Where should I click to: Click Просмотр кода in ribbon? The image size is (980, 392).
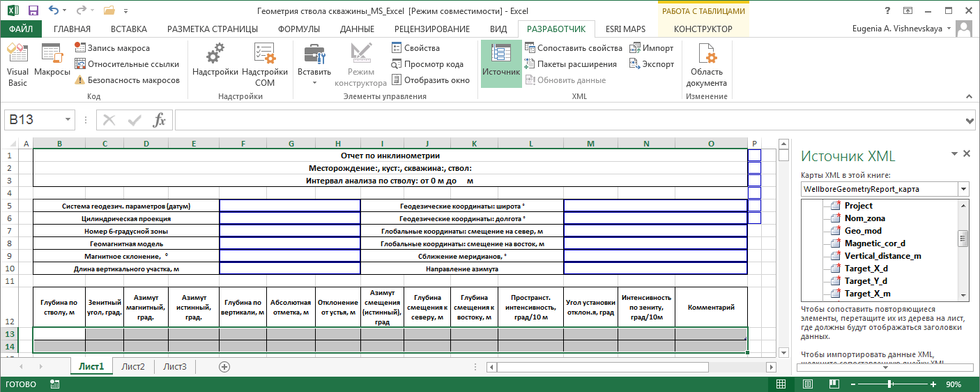(427, 64)
